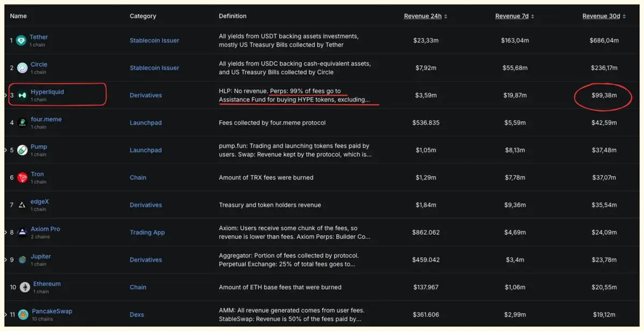The width and height of the screenshot is (644, 331).
Task: Select Circle's $236,17m 30d revenue
Action: click(x=604, y=68)
